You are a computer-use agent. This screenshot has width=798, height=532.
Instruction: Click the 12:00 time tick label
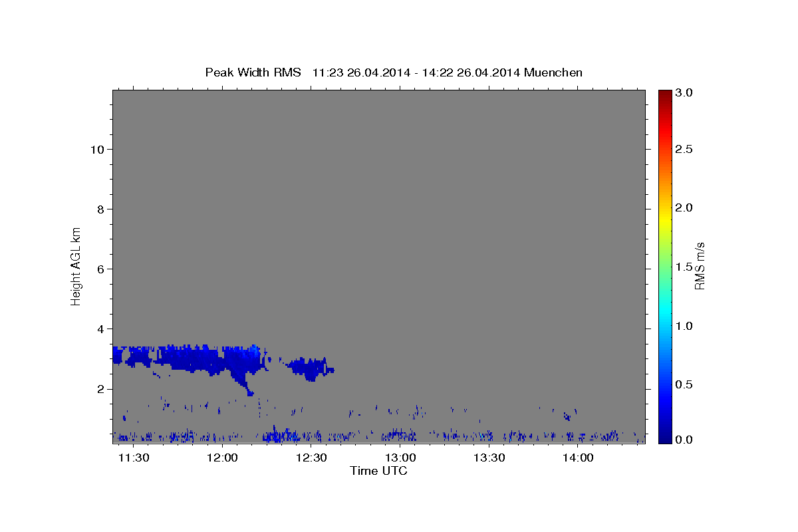(x=221, y=458)
